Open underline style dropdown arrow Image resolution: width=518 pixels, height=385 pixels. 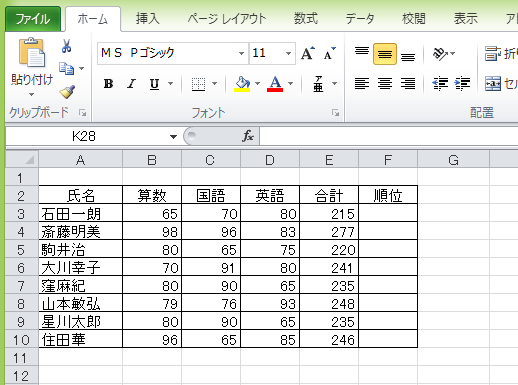click(171, 83)
